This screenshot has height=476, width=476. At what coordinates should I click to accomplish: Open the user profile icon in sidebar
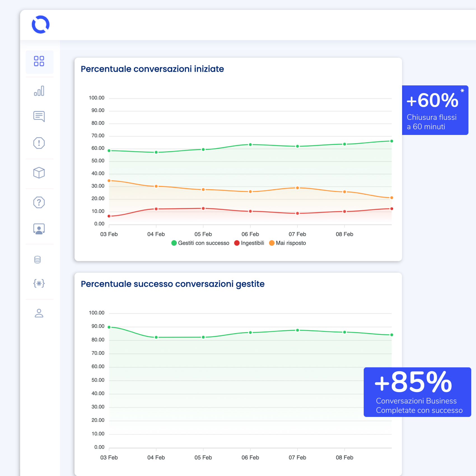pos(39,313)
